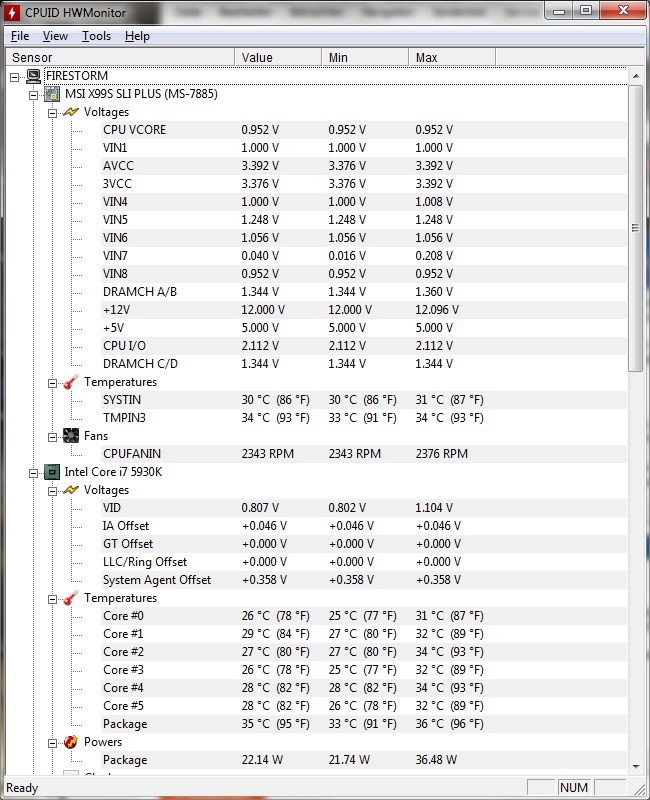Click the MSI X99S motherboard icon
Screen dimensions: 650x800
[52, 94]
